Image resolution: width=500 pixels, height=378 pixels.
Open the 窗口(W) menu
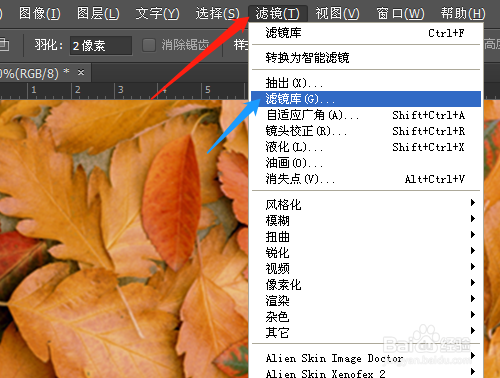click(x=400, y=14)
